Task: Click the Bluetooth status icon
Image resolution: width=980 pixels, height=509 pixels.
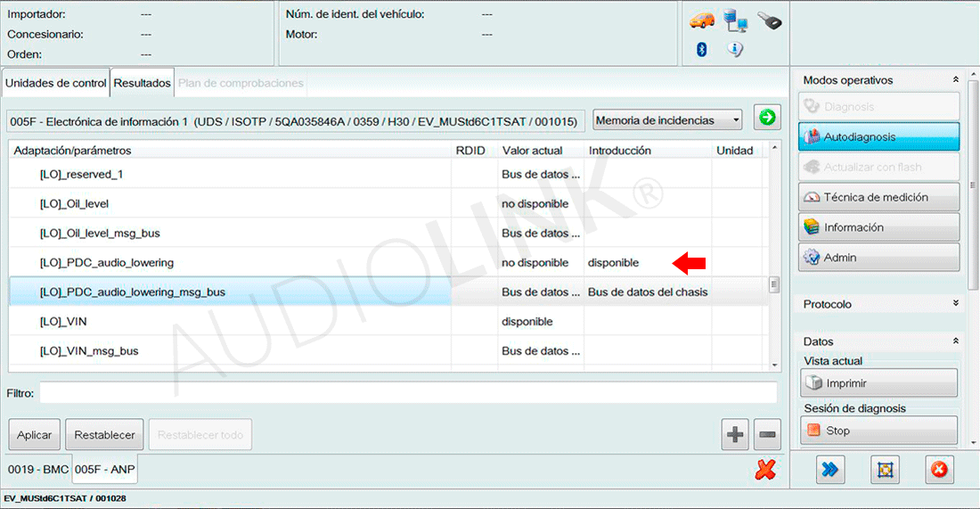Action: click(701, 50)
